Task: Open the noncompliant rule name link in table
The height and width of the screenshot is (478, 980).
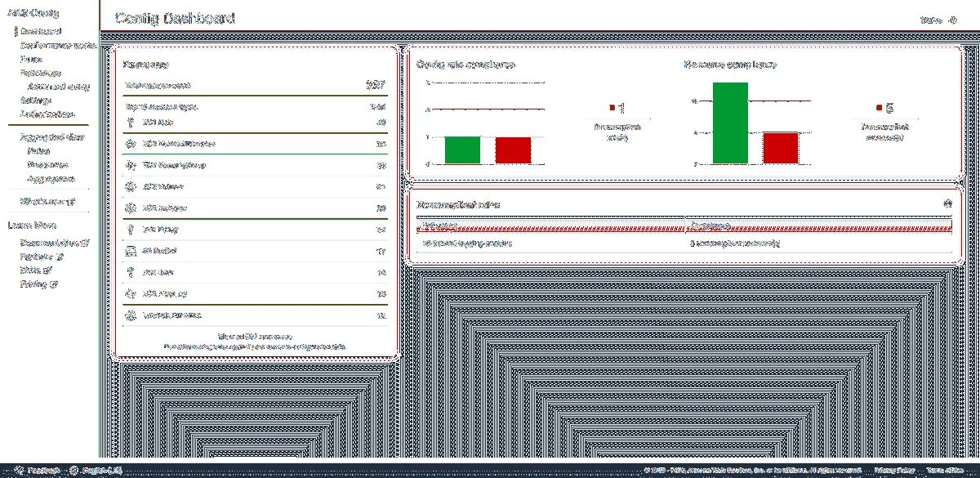Action: point(468,243)
